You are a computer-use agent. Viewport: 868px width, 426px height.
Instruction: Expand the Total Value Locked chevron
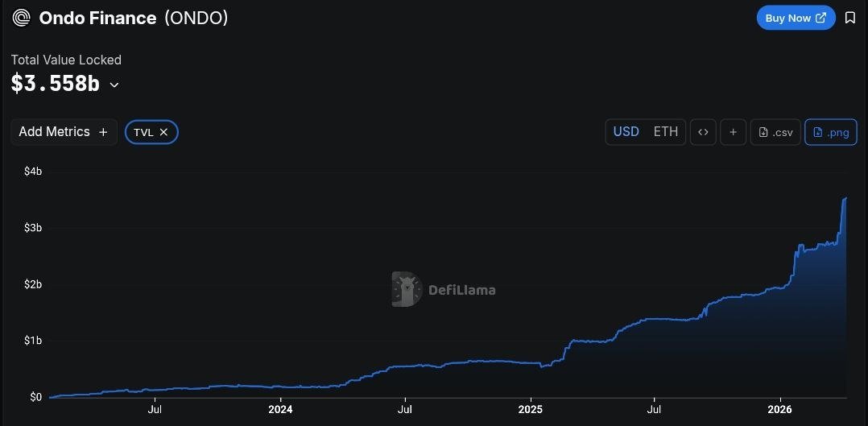click(x=114, y=85)
